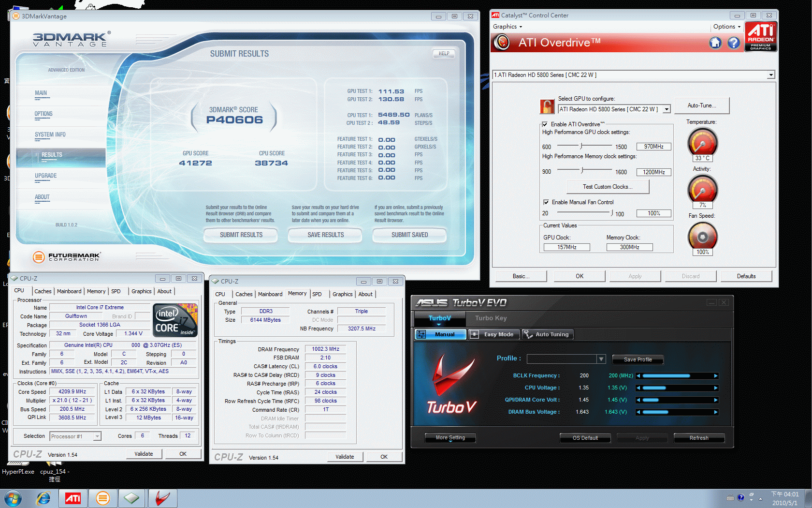Click the Easy Mode icon in TurboV
Image resolution: width=812 pixels, height=508 pixels.
(x=474, y=334)
